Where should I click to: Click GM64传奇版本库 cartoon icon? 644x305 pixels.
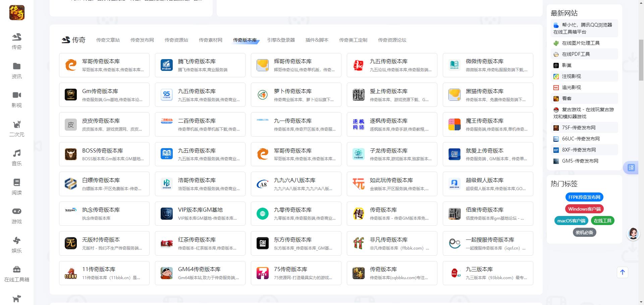167,273
